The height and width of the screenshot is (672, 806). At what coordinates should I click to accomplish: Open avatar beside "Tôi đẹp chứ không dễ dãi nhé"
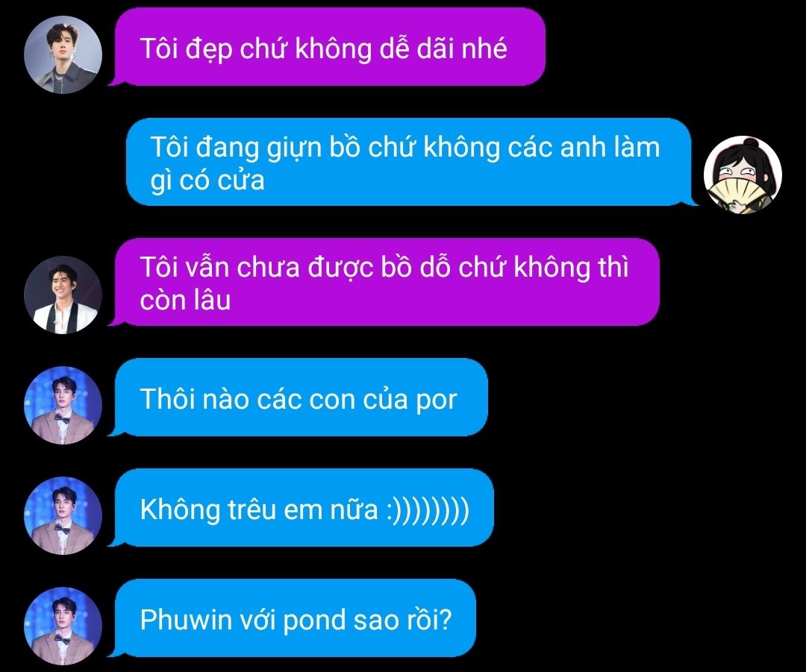tap(63, 55)
